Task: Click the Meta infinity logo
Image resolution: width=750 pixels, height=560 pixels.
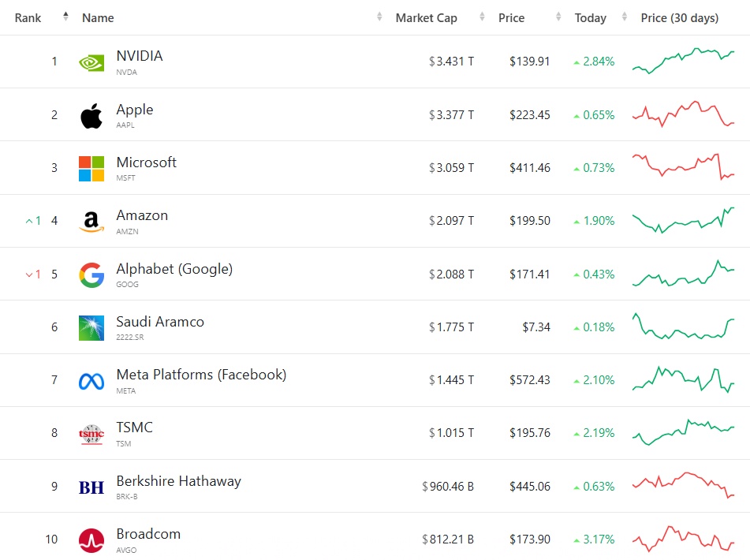Action: pos(91,381)
